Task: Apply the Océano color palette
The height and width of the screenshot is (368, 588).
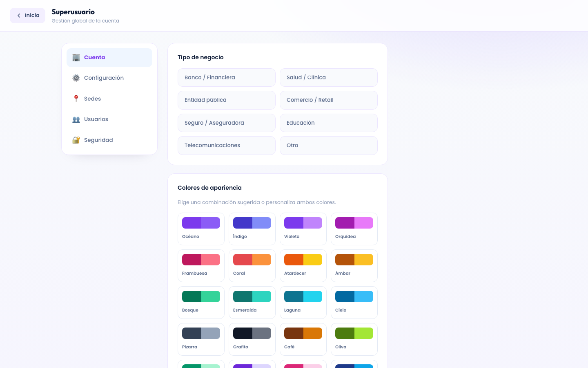Action: click(201, 229)
